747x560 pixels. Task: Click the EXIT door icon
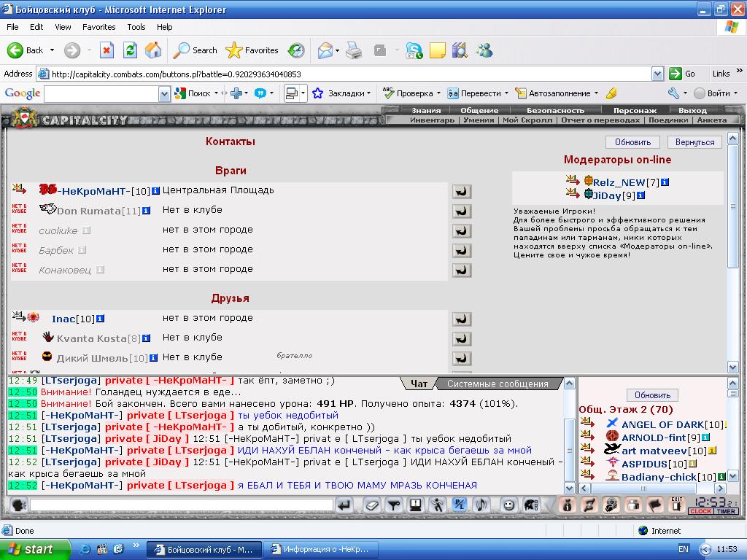(x=676, y=504)
